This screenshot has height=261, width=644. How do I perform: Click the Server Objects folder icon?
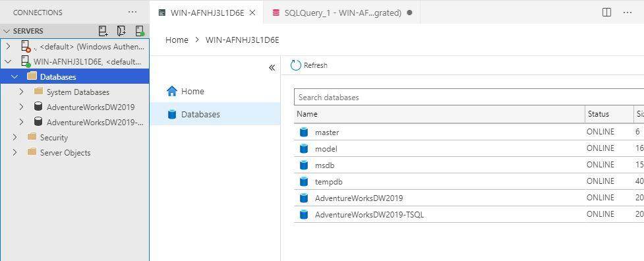coord(32,152)
